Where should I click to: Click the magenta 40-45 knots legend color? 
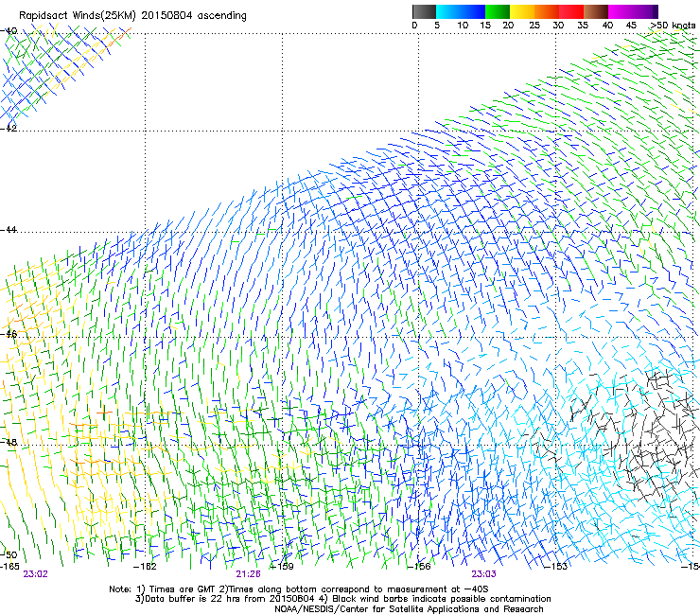(621, 11)
